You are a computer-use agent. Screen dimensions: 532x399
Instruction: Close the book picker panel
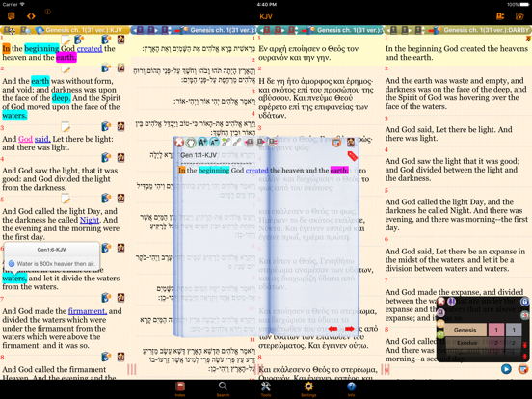click(x=441, y=301)
